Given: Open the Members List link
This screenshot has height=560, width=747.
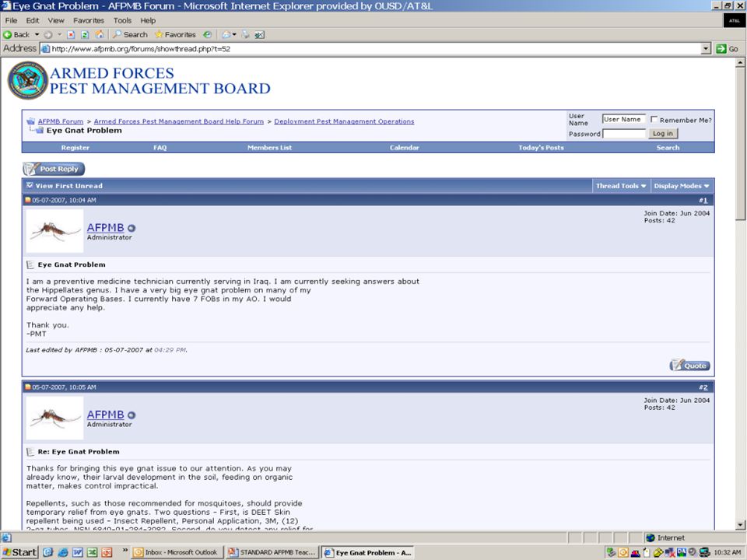Looking at the screenshot, I should 270,148.
